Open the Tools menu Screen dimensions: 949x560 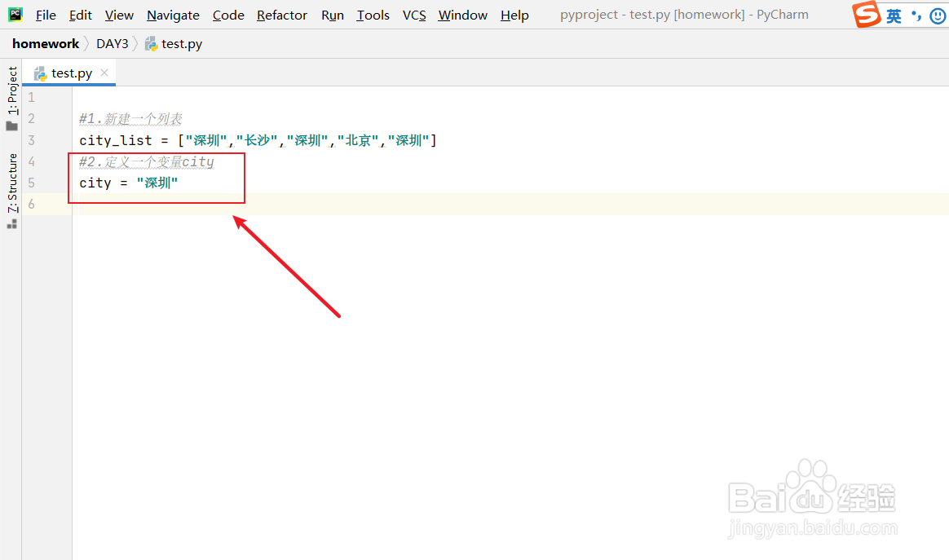[373, 15]
